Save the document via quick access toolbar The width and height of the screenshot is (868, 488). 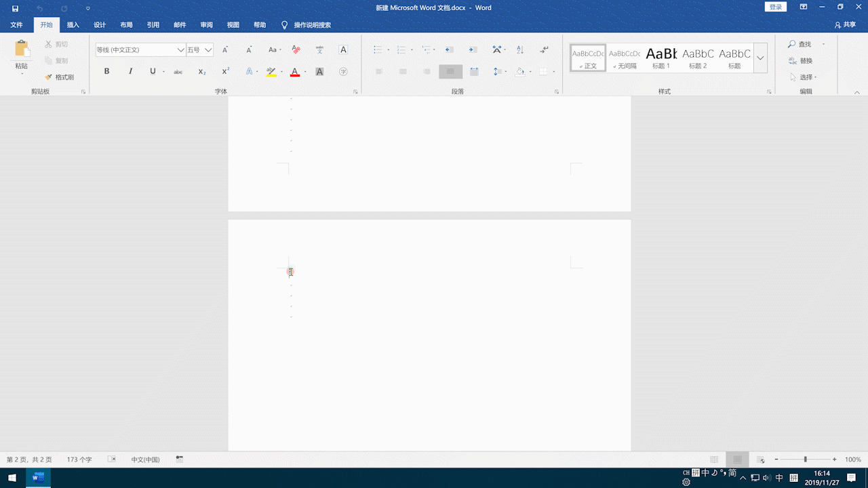point(15,8)
